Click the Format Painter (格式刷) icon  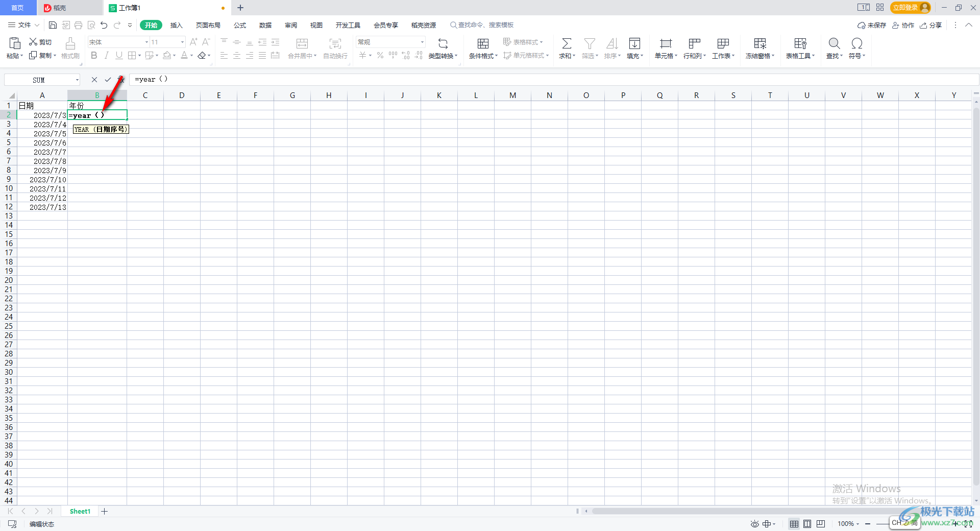click(70, 43)
